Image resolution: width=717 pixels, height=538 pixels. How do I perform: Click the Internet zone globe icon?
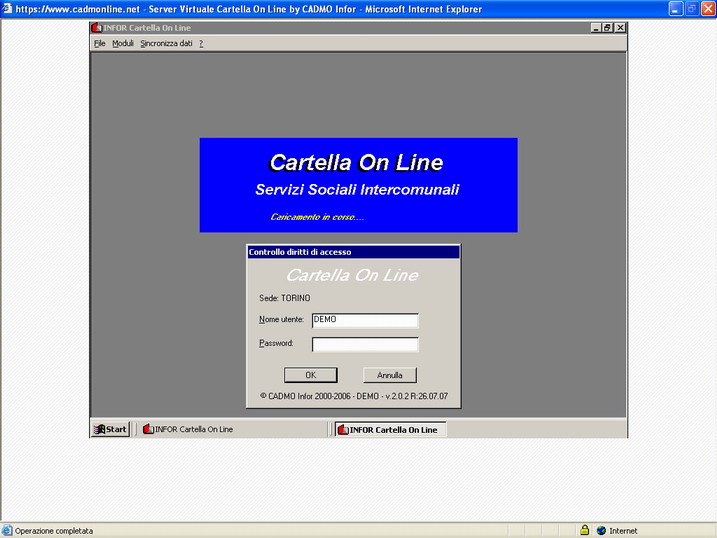click(601, 531)
